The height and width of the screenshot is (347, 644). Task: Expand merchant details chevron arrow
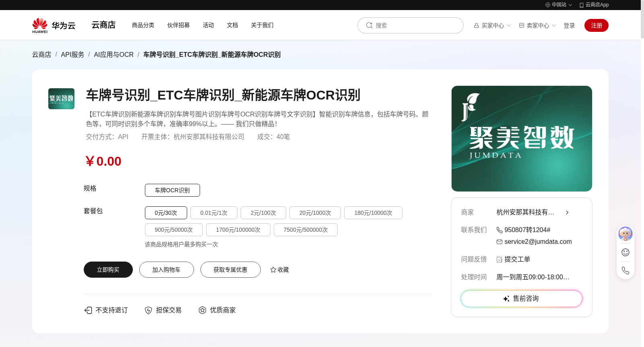point(567,212)
